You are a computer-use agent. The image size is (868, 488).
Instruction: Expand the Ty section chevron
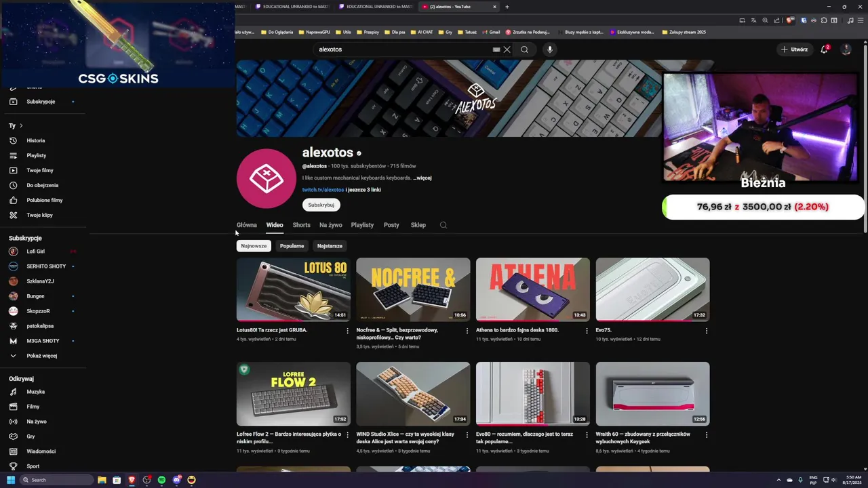[21, 125]
